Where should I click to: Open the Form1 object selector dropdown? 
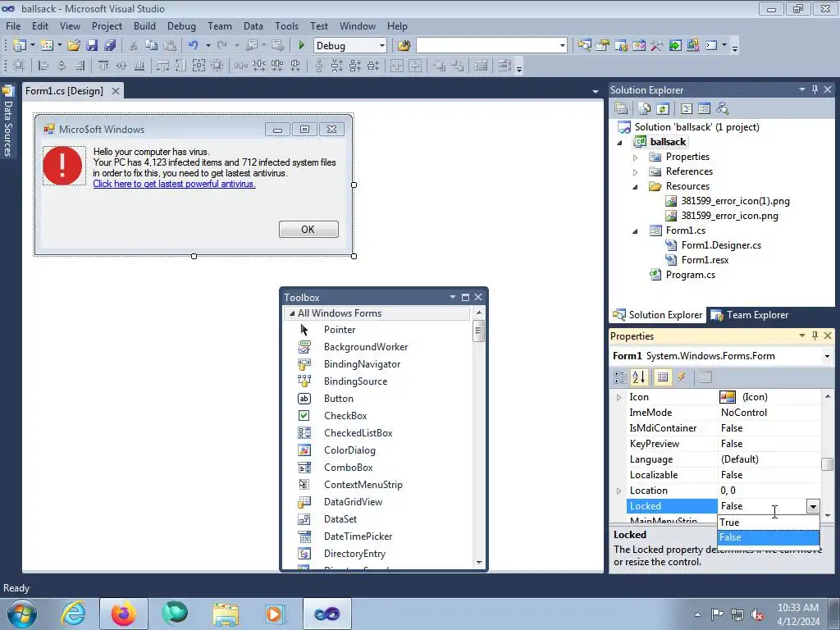tap(827, 356)
